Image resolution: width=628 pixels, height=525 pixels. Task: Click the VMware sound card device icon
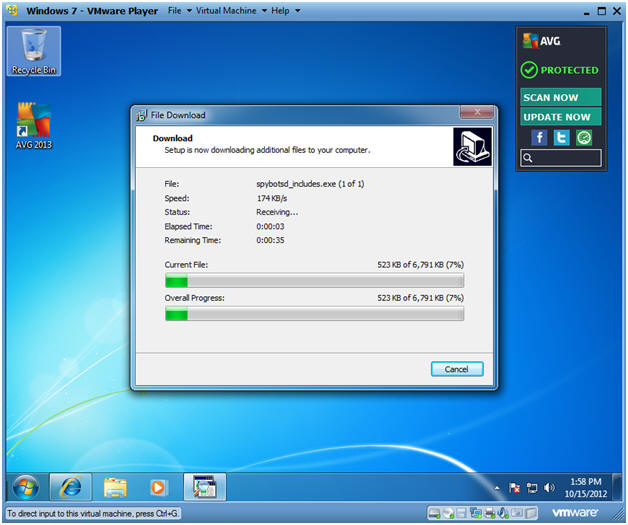click(503, 513)
